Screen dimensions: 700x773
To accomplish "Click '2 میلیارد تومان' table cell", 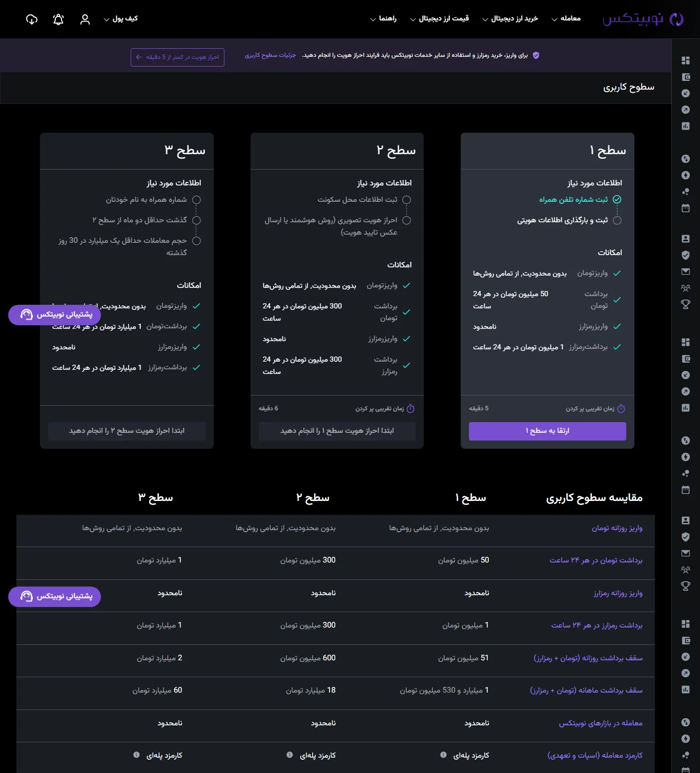I will 159,658.
